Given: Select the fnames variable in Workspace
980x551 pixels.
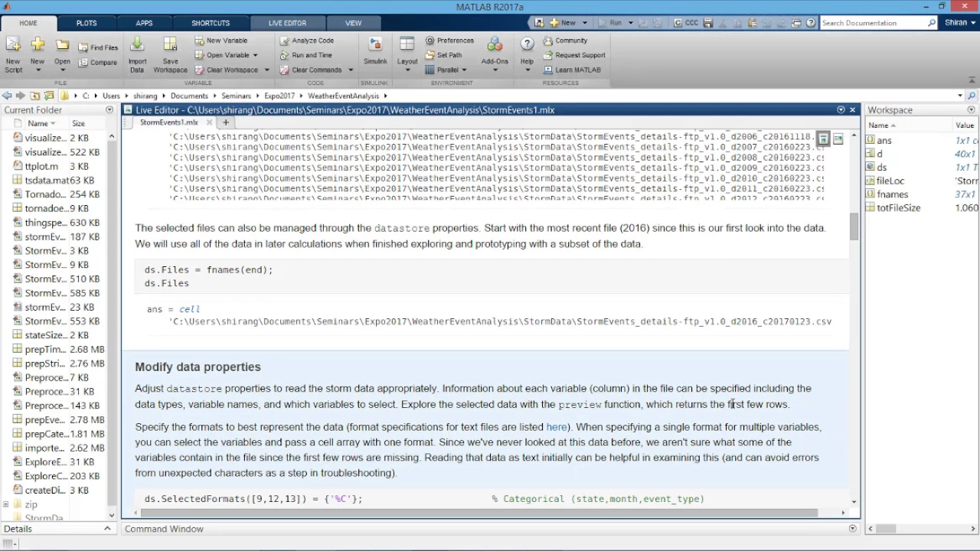Looking at the screenshot, I should pyautogui.click(x=893, y=194).
